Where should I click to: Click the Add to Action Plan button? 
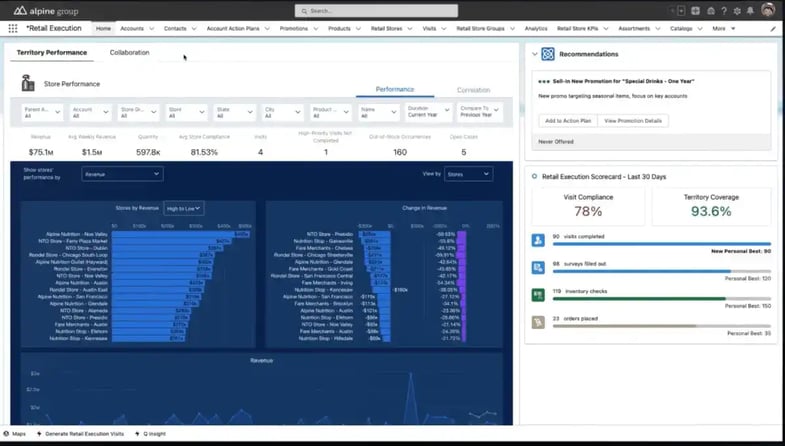pyautogui.click(x=568, y=121)
